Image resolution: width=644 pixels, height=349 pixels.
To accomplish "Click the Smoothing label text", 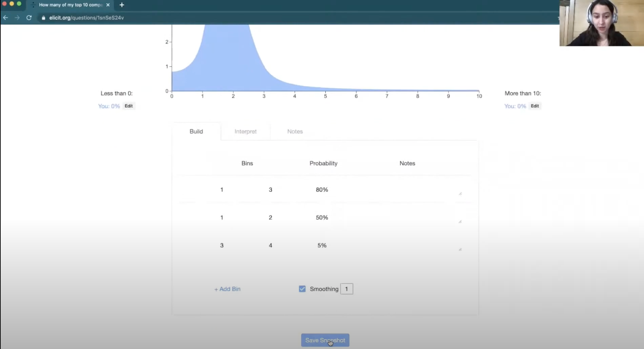I will tap(324, 289).
